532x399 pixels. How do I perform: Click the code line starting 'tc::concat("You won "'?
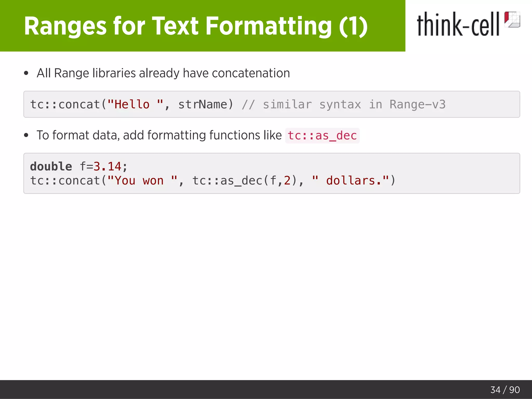click(x=212, y=181)
